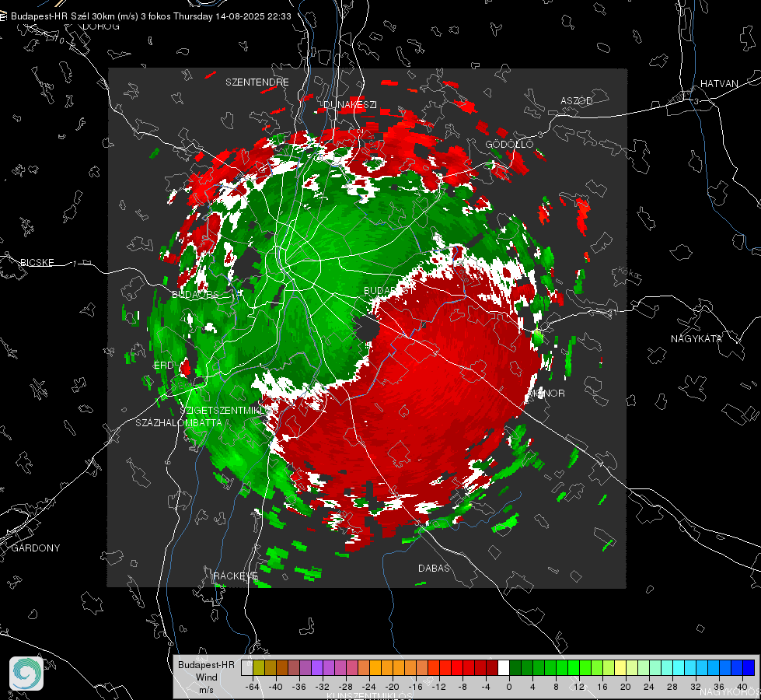Click the pale yellow swatch above the 20 label
This screenshot has height=700, width=761.
tap(621, 668)
